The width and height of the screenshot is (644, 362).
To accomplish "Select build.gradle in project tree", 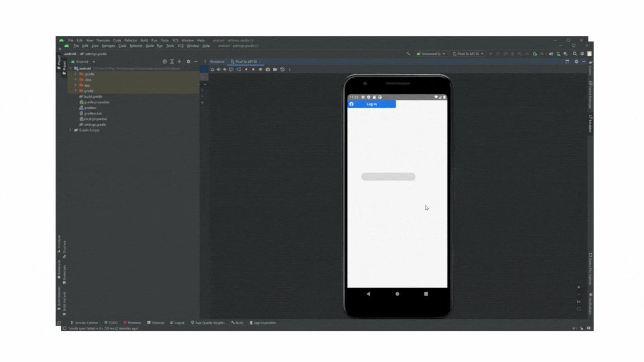I will point(91,97).
